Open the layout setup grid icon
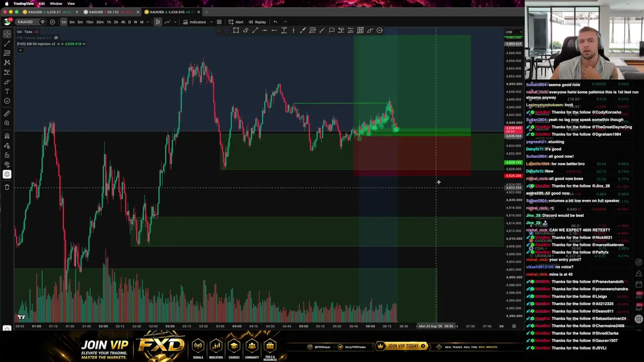The image size is (644, 362). coord(219,22)
